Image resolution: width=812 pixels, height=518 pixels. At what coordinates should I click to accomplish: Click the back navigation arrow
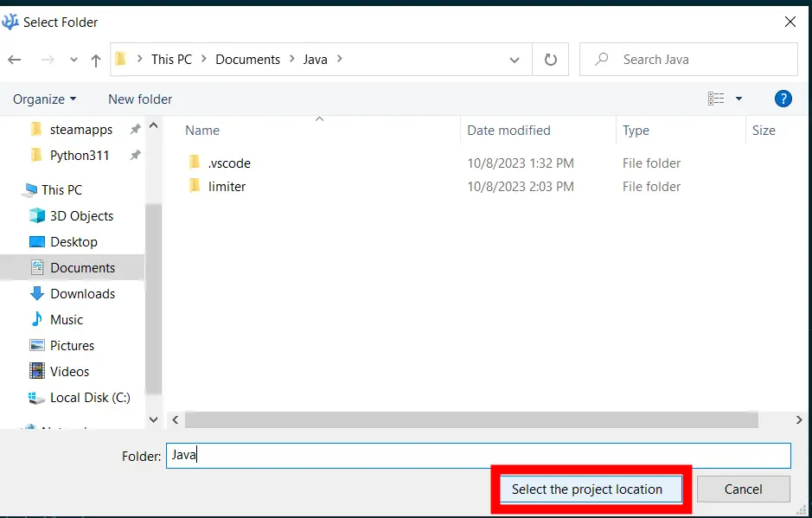[x=15, y=60]
